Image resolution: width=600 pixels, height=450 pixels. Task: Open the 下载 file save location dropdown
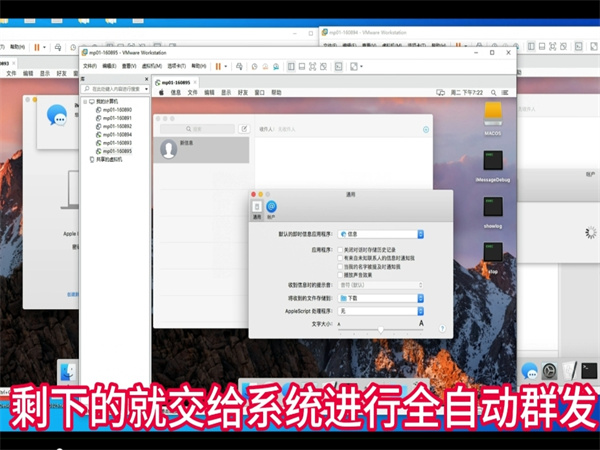click(380, 298)
